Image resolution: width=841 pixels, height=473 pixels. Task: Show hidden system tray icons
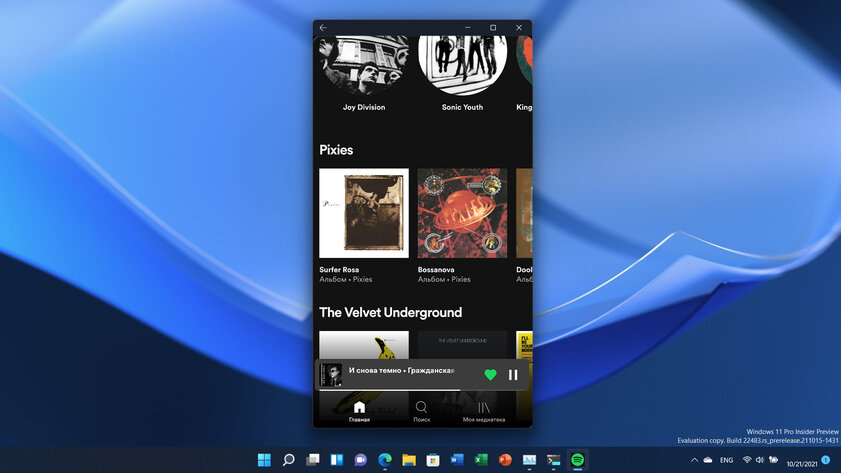(695, 460)
